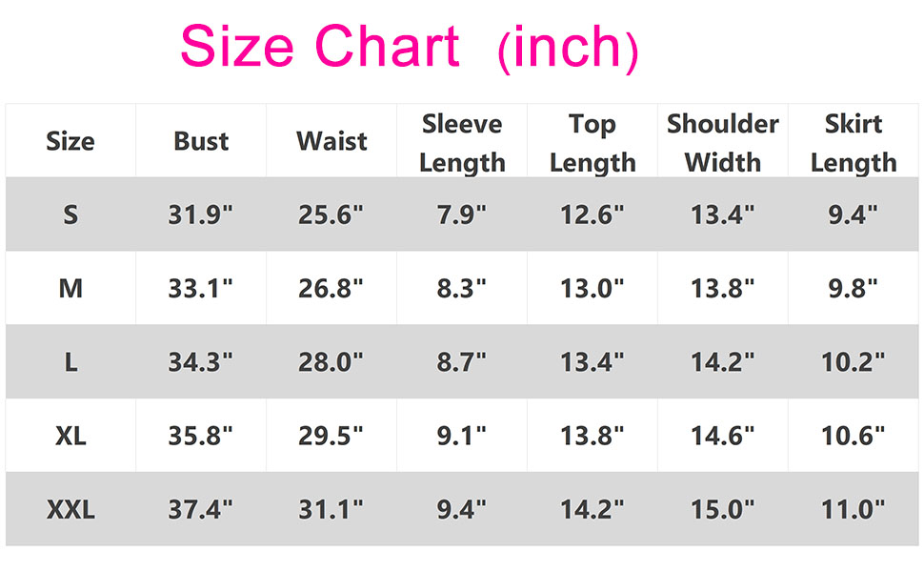Select the Bust column header
924x572 pixels.
[x=201, y=141]
